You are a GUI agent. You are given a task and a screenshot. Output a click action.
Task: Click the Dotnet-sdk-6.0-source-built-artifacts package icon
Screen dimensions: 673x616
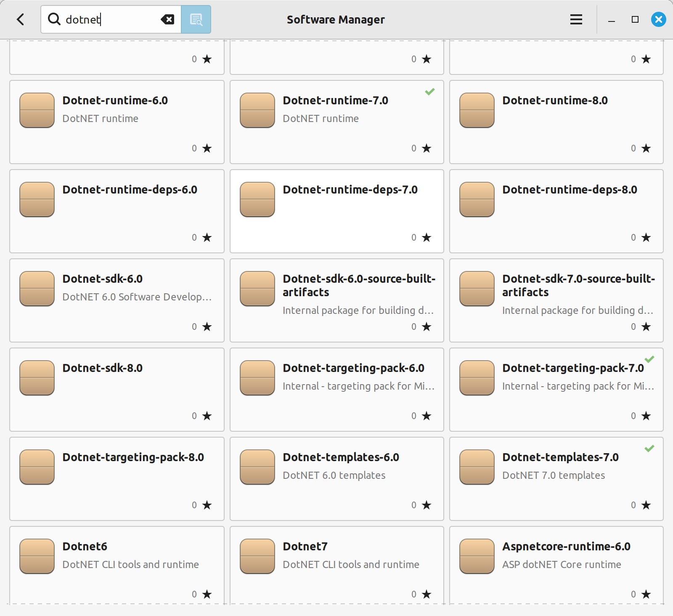point(257,289)
